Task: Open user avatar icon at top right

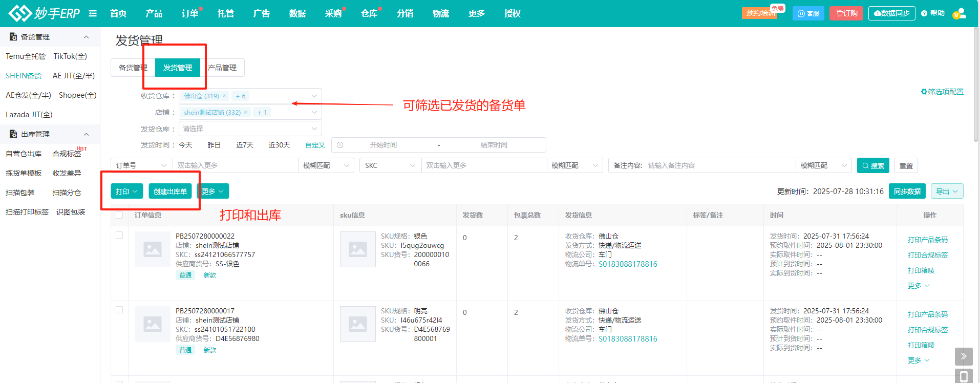Action: 960,13
